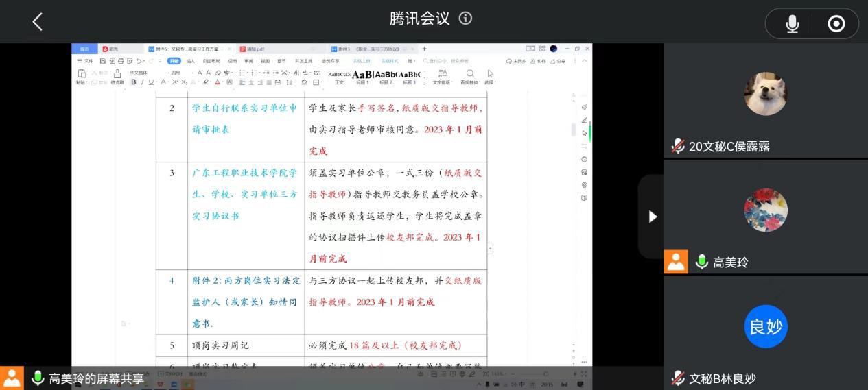Open meeting info next to 腾讯会议 title
The image size is (868, 390).
pyautogui.click(x=466, y=19)
